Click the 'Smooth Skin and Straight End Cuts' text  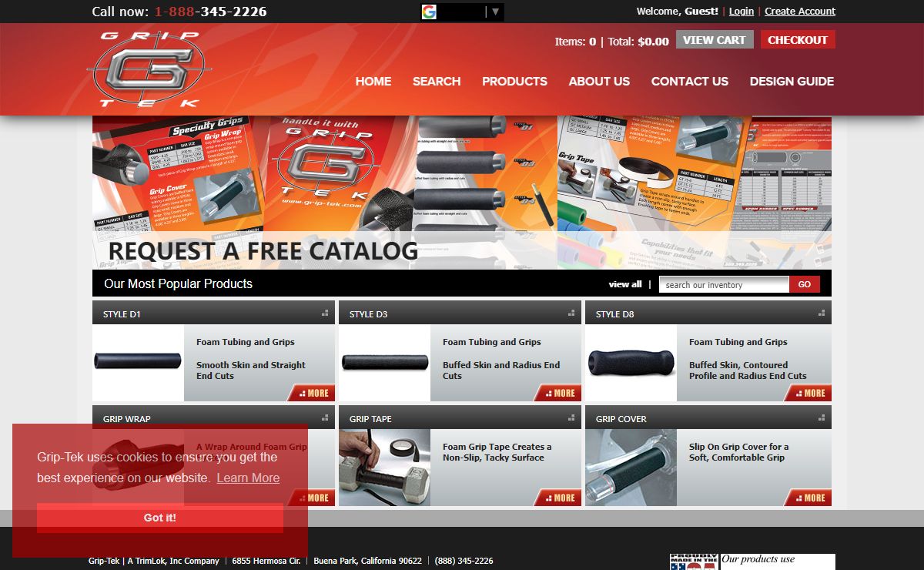point(251,370)
